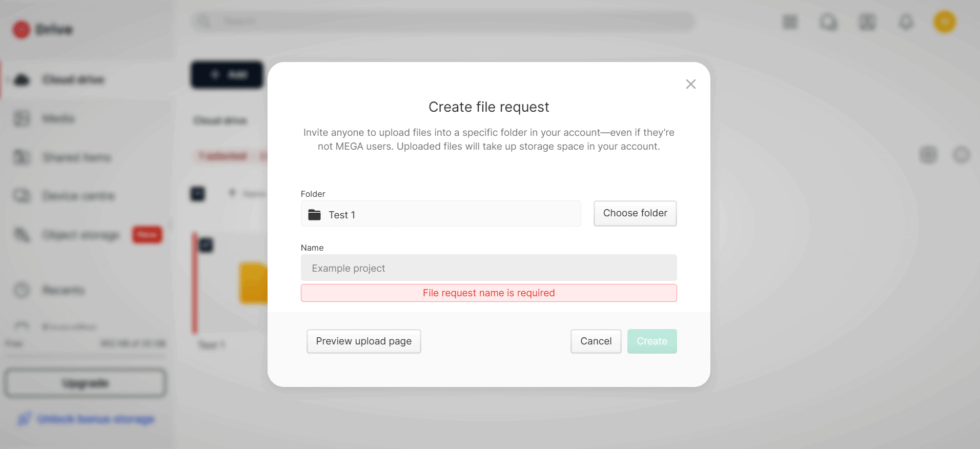980x449 pixels.
Task: Cancel the file request dialog
Action: (596, 341)
